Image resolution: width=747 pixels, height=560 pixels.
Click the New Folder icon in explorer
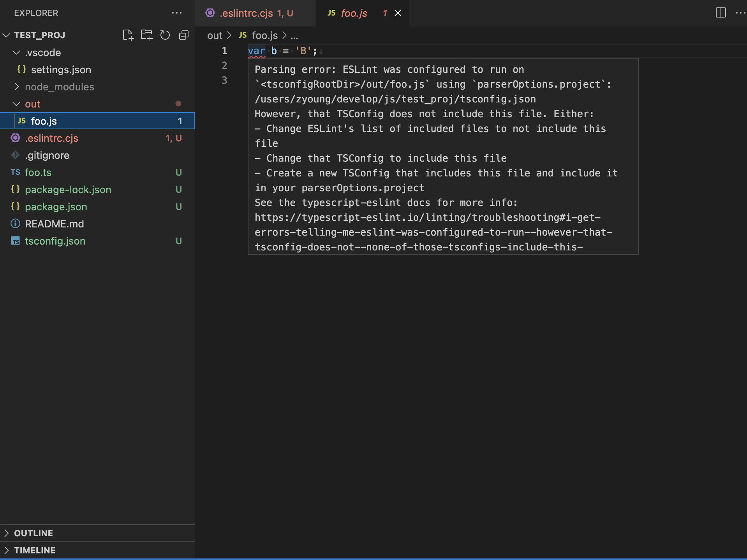(x=146, y=35)
